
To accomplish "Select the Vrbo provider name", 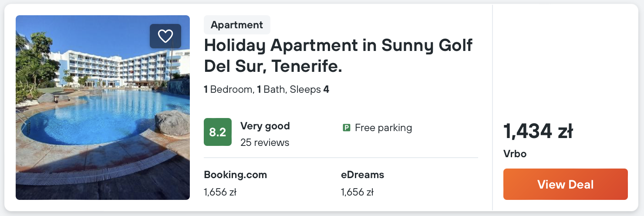I will (x=515, y=154).
